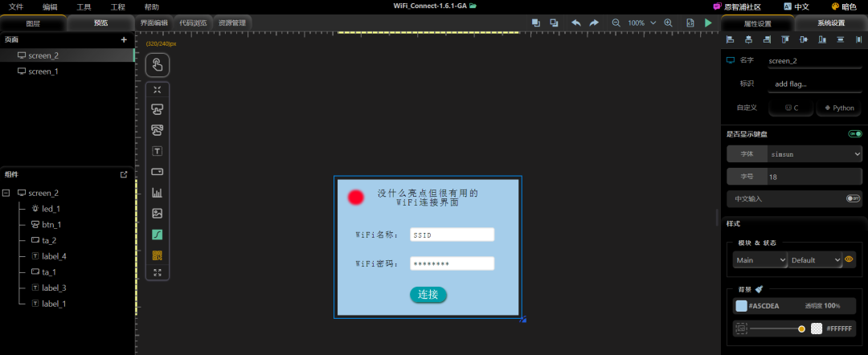Open the Main module dropdown
The height and width of the screenshot is (355, 868).
pos(759,260)
